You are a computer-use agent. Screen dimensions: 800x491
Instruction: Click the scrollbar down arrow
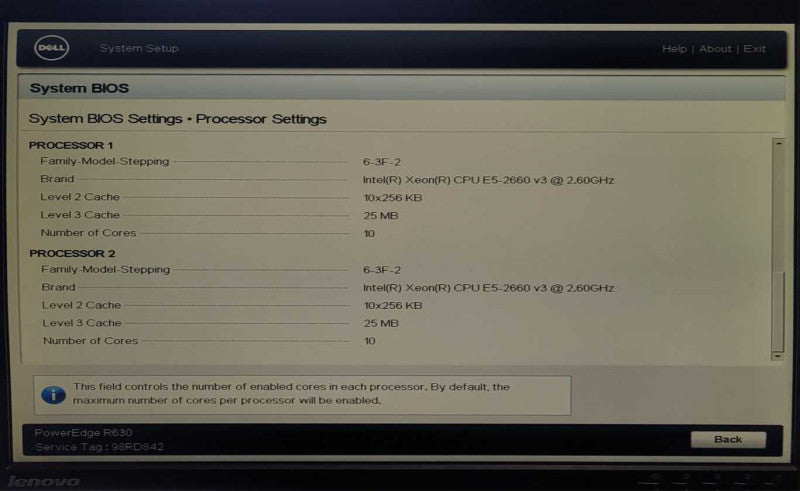pyautogui.click(x=778, y=356)
